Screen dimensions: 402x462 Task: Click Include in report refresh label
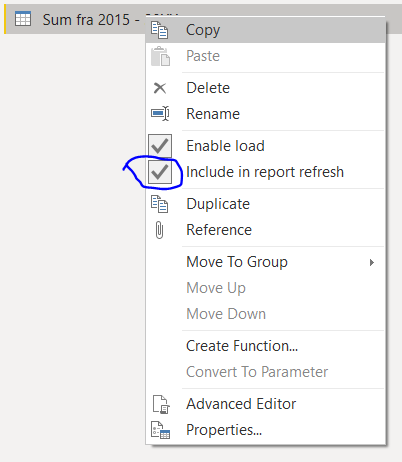265,172
